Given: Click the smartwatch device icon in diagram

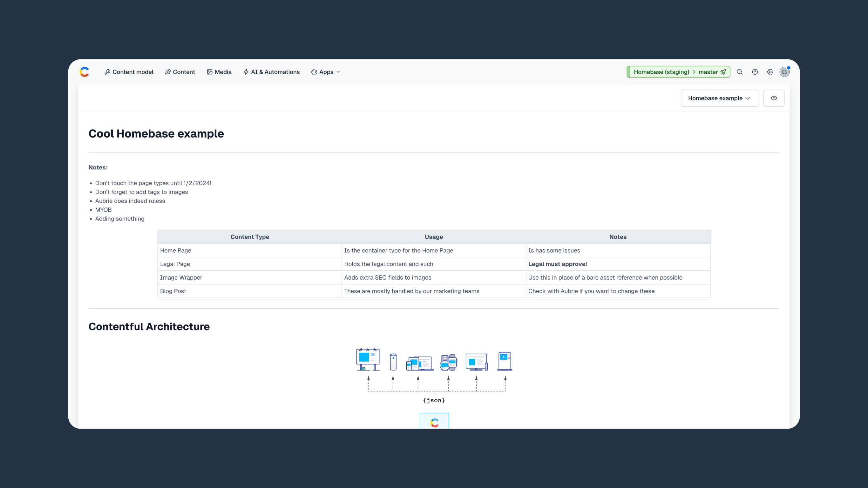Looking at the screenshot, I should pyautogui.click(x=449, y=362).
